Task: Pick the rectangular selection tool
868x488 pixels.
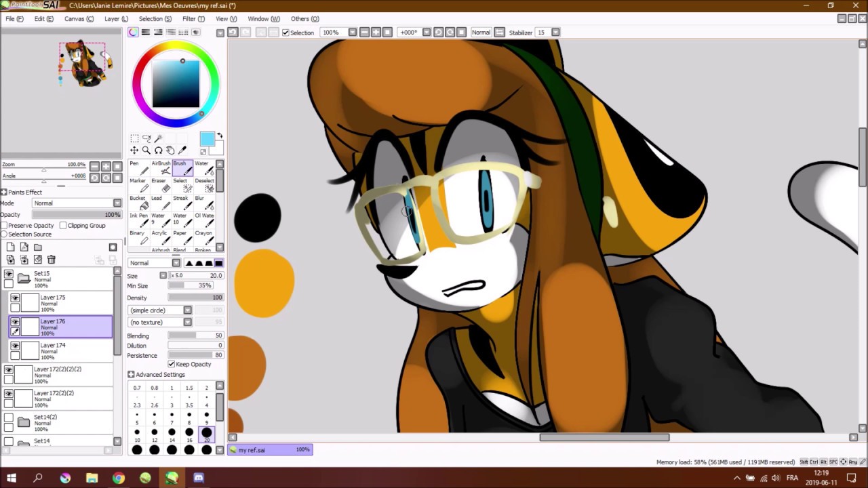Action: tap(134, 139)
